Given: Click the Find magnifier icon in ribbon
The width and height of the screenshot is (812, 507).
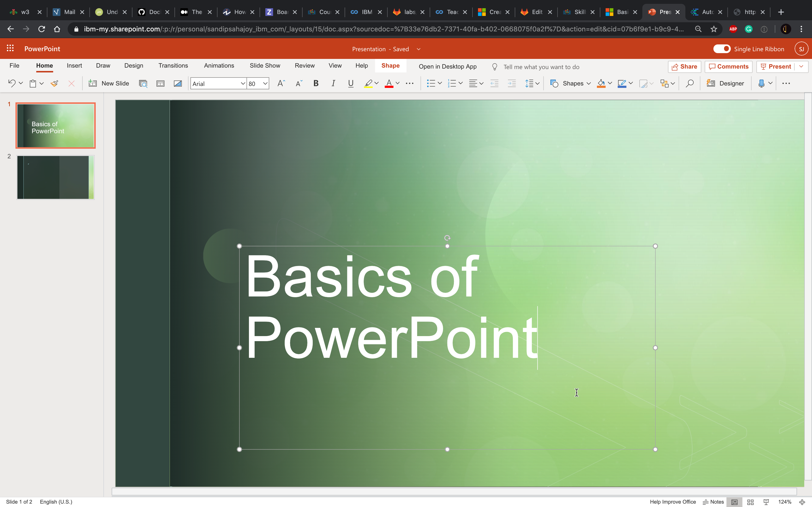Looking at the screenshot, I should pyautogui.click(x=689, y=84).
